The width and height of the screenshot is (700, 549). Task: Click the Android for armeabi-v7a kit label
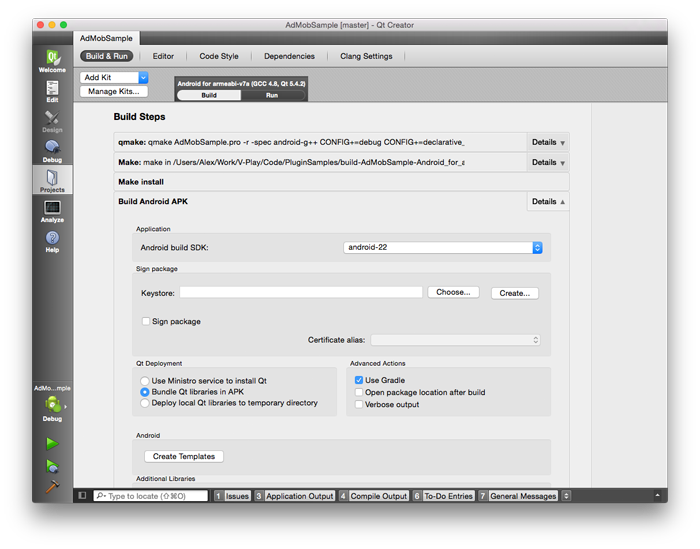click(241, 83)
